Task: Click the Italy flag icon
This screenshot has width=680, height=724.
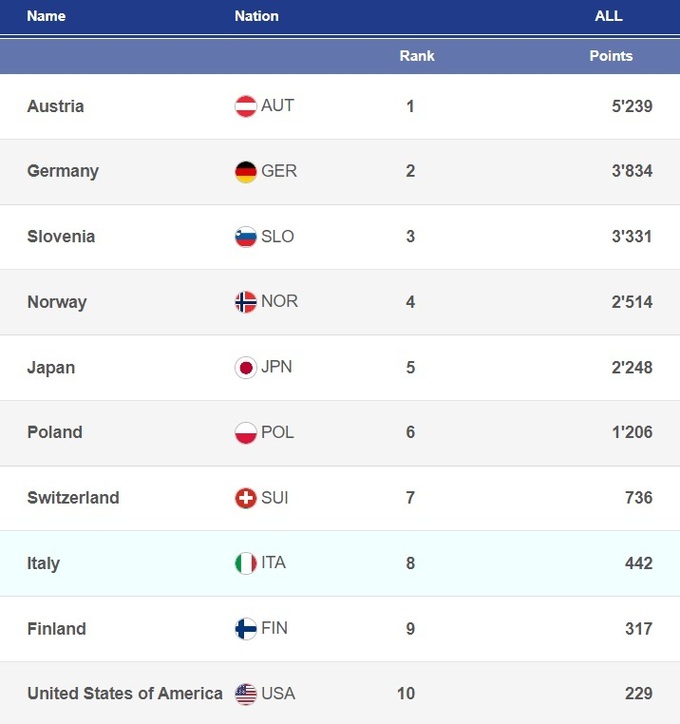Action: pyautogui.click(x=245, y=563)
